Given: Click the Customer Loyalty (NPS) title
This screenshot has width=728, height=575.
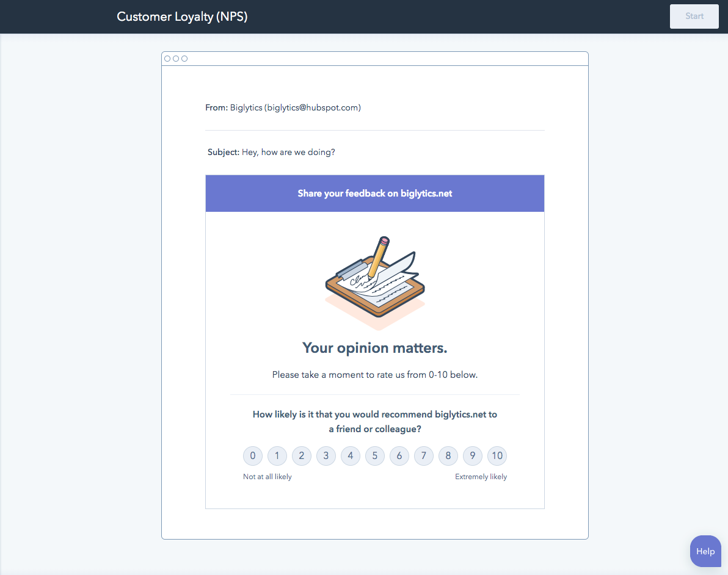Looking at the screenshot, I should (x=182, y=16).
